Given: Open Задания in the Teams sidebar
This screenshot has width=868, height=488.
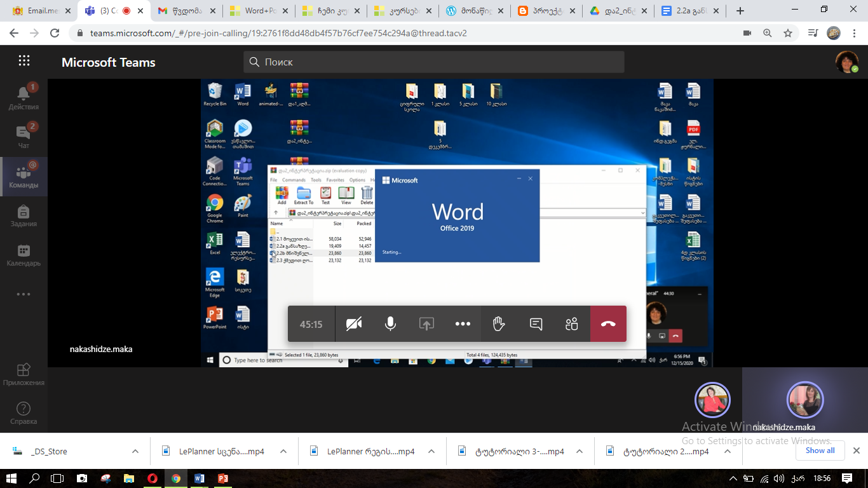Looking at the screenshot, I should tap(24, 215).
